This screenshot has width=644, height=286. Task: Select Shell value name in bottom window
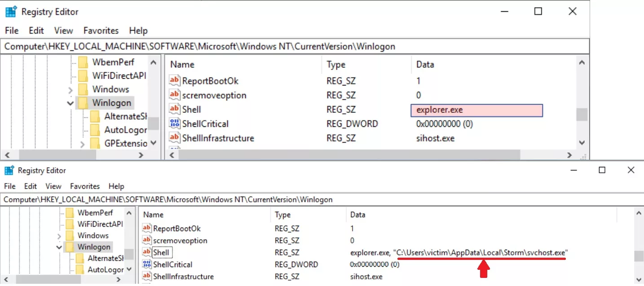click(161, 253)
